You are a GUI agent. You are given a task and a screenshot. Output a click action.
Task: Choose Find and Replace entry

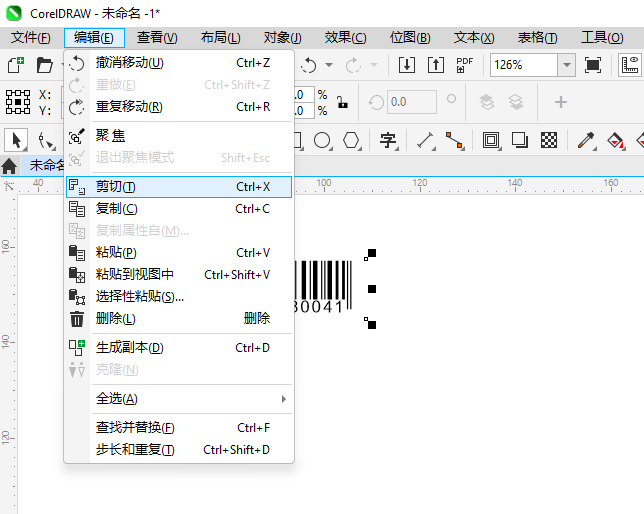pos(179,428)
